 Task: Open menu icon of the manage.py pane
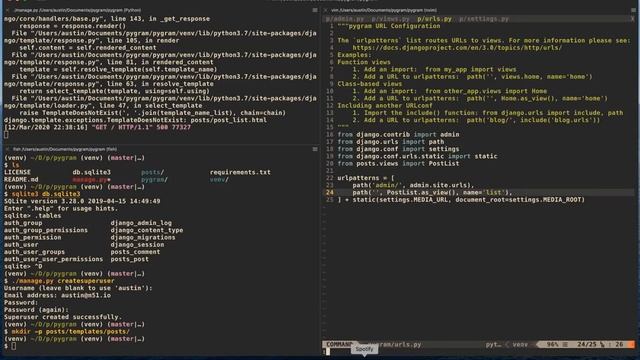click(x=315, y=10)
